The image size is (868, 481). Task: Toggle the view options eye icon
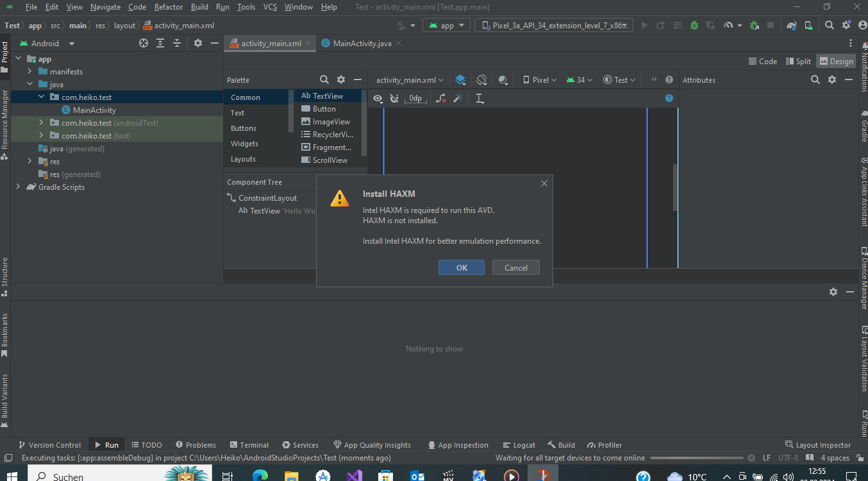coord(378,98)
